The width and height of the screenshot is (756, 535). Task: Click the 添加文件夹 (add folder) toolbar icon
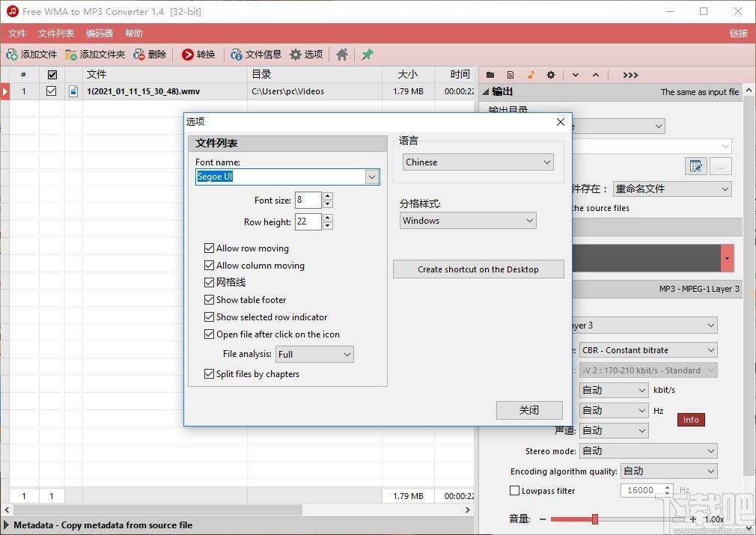[x=71, y=55]
